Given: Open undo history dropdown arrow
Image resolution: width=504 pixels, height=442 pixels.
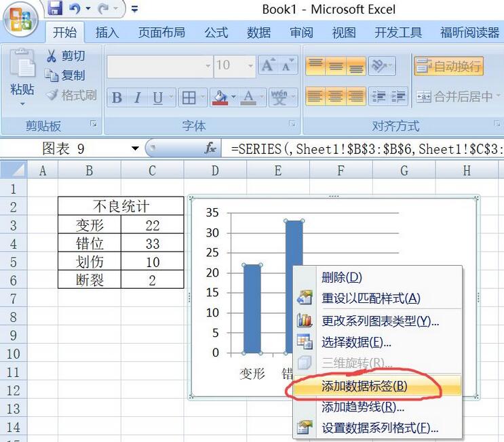Looking at the screenshot, I should 88,8.
